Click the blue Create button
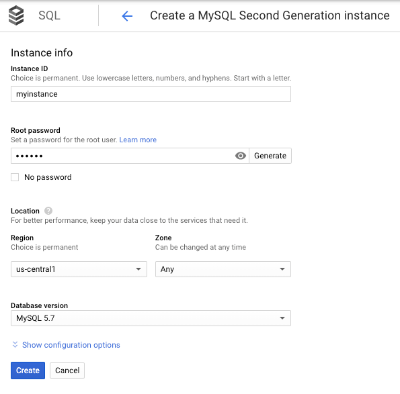The image size is (400, 394). (28, 370)
